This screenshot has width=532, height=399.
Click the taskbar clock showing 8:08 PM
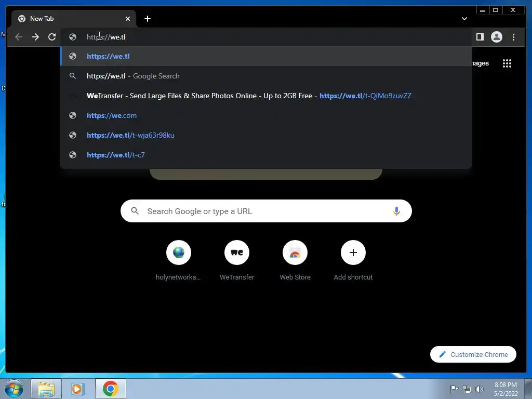pos(506,389)
